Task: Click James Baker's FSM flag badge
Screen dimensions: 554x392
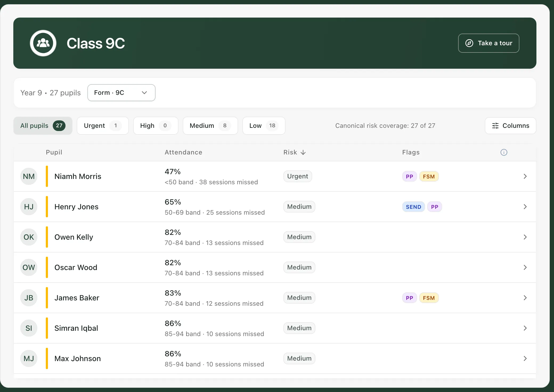Action: (429, 298)
